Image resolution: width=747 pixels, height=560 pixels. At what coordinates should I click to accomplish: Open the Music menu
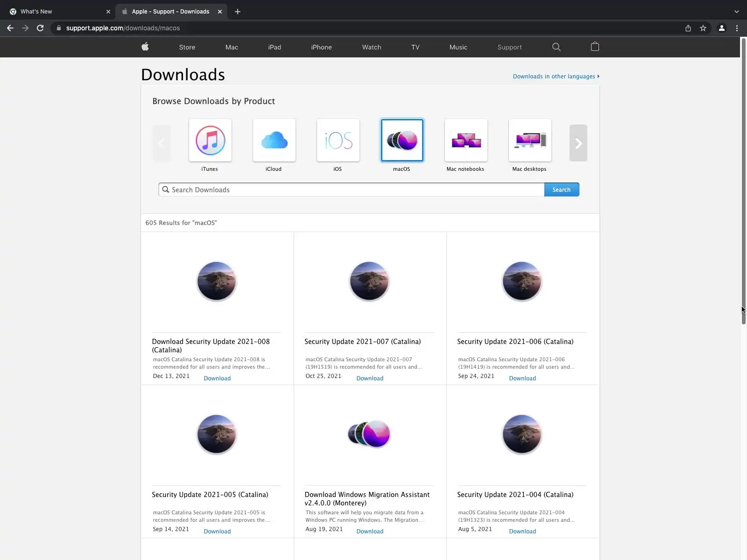(x=458, y=47)
